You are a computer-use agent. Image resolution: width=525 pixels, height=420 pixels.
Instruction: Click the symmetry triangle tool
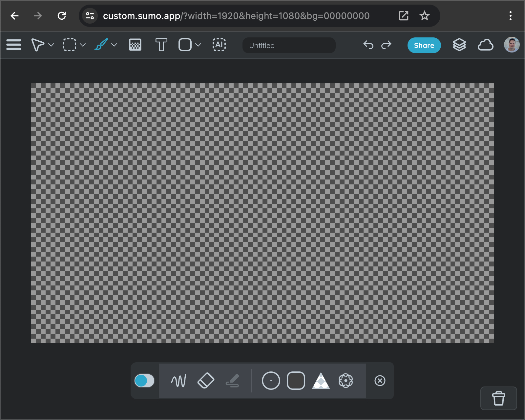pos(321,381)
